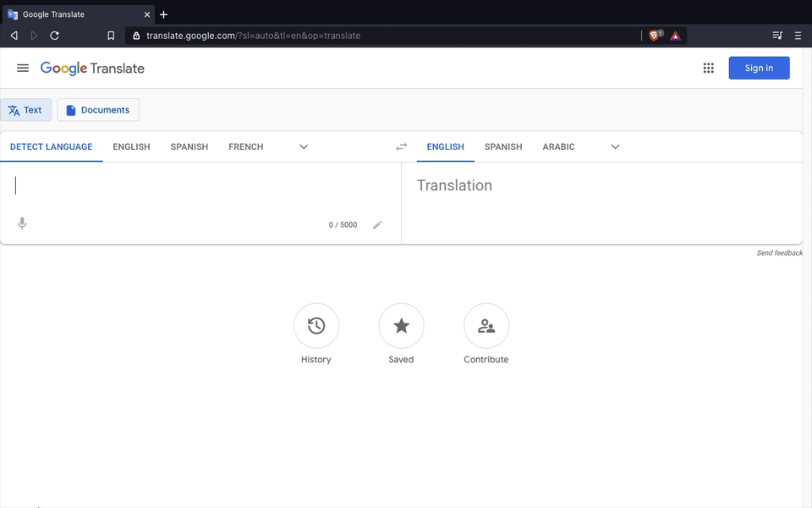Switch to Text translation mode
The height and width of the screenshot is (508, 812).
tap(26, 110)
